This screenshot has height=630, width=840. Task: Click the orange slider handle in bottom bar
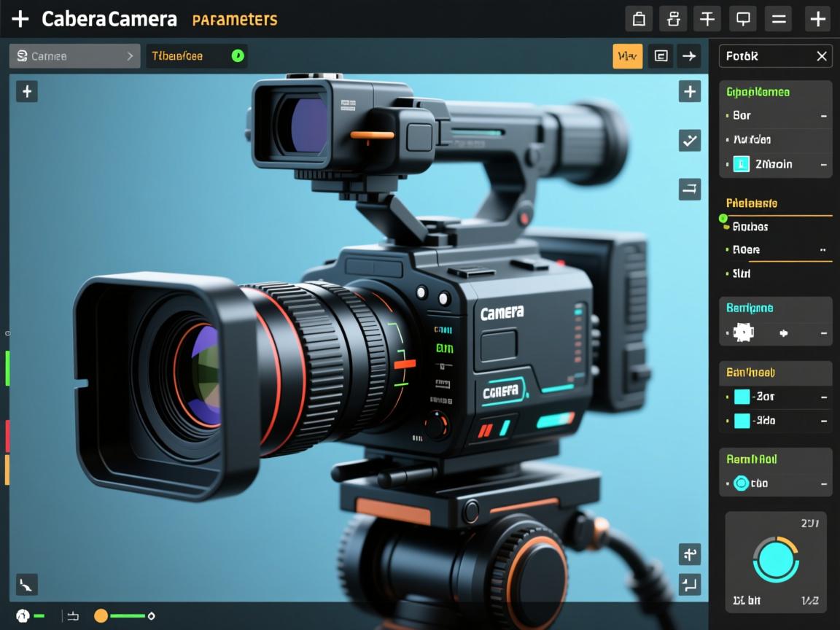[101, 616]
